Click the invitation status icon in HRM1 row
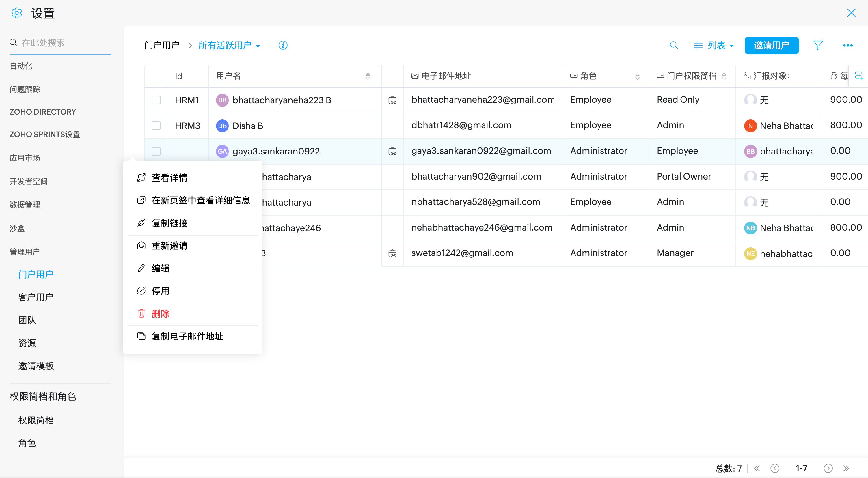868x478 pixels. (x=392, y=100)
